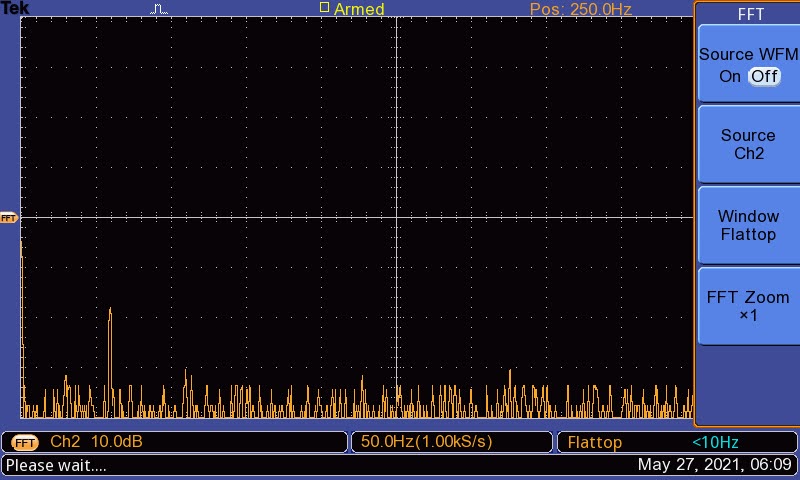Cycle the FFT Zoom ×1 option
The height and width of the screenshot is (480, 800).
[x=748, y=306]
